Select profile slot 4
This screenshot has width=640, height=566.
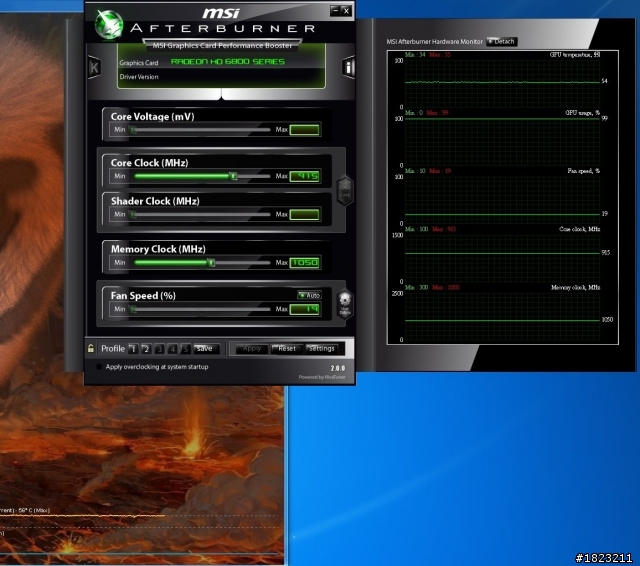point(172,348)
